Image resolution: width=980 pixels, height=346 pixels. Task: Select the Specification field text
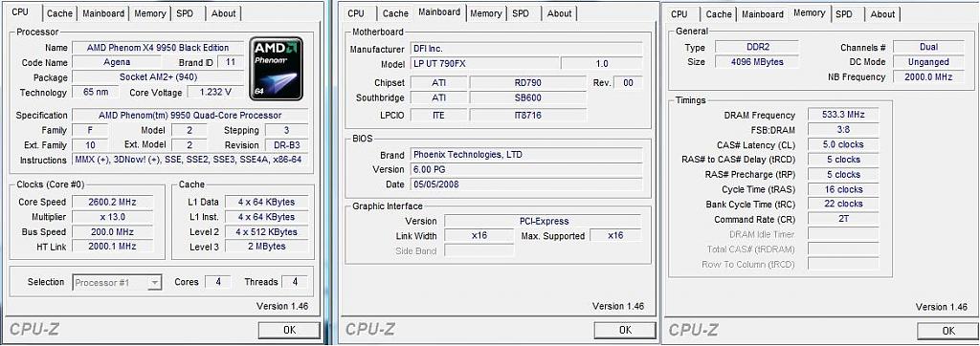pyautogui.click(x=190, y=115)
